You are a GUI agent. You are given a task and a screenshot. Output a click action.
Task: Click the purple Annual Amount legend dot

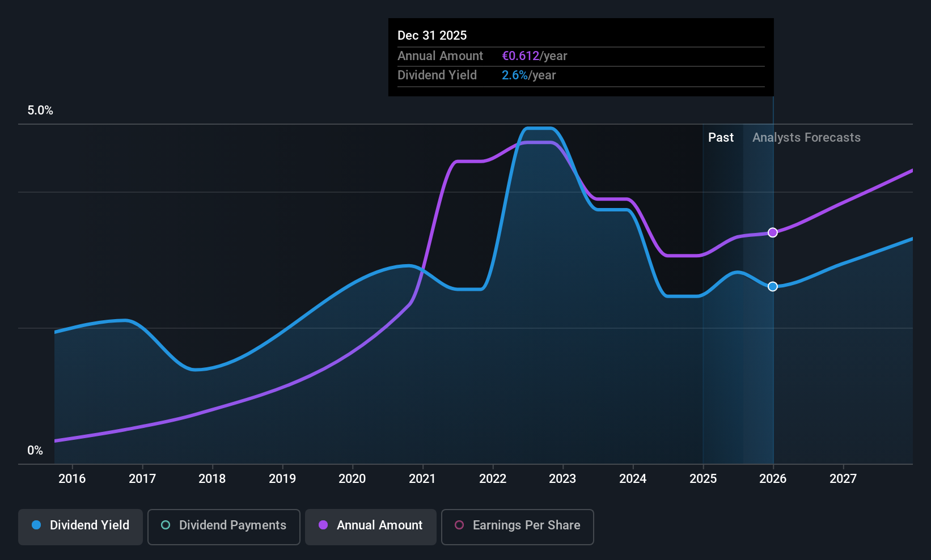coord(323,525)
